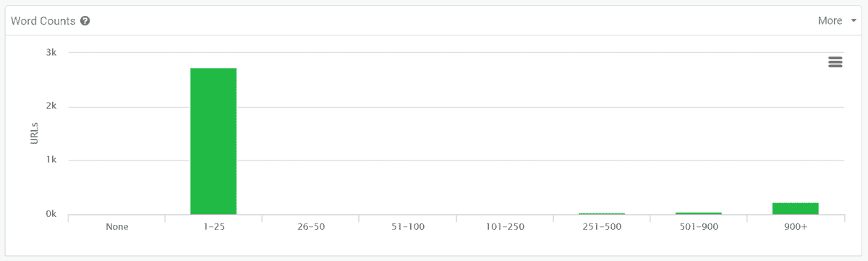The image size is (868, 261).
Task: Click the tall 1-25 green bar
Action: point(213,141)
